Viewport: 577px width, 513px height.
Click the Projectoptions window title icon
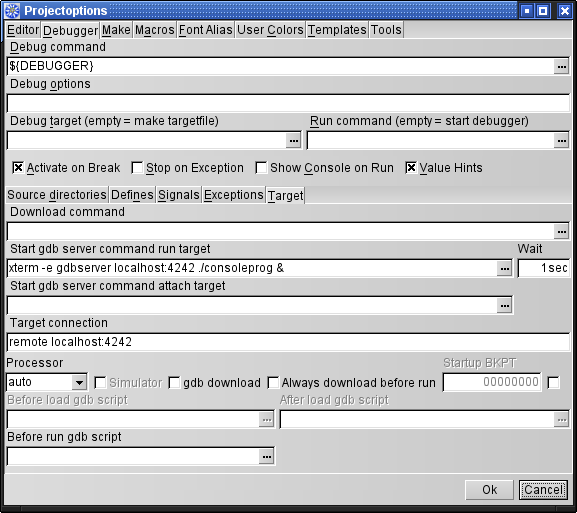pyautogui.click(x=12, y=11)
